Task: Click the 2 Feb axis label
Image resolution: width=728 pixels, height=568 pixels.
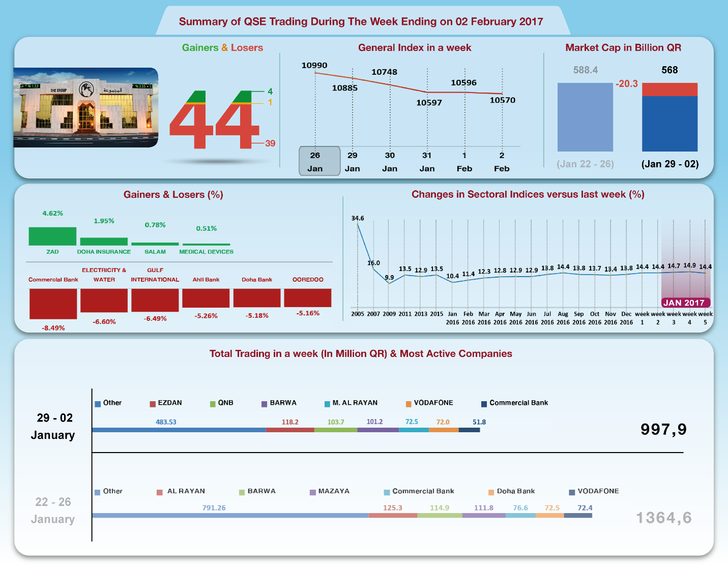Action: click(502, 162)
